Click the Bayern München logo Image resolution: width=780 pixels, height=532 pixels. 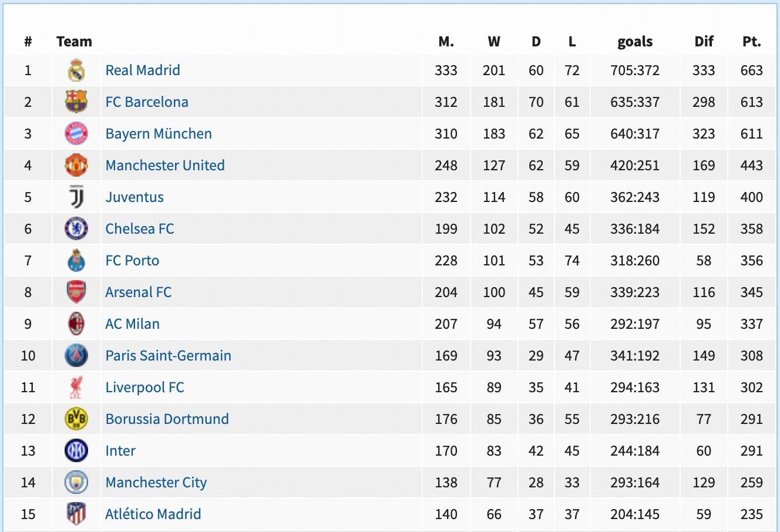pyautogui.click(x=76, y=134)
